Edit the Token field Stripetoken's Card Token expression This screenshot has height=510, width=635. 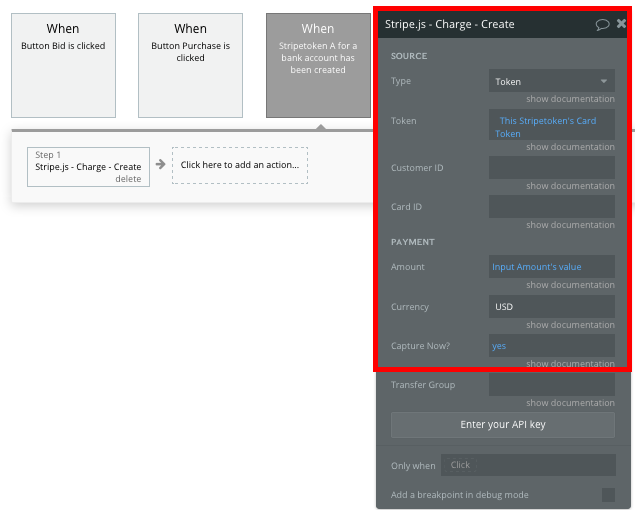(x=552, y=124)
